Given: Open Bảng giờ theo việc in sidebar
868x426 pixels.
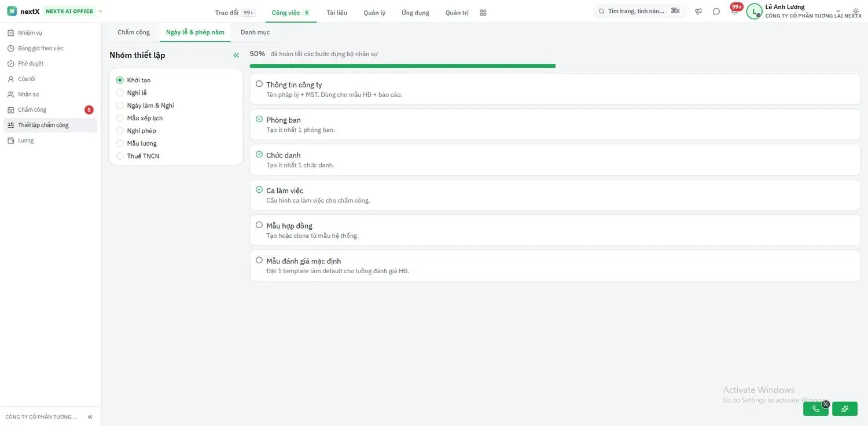Looking at the screenshot, I should (50, 48).
